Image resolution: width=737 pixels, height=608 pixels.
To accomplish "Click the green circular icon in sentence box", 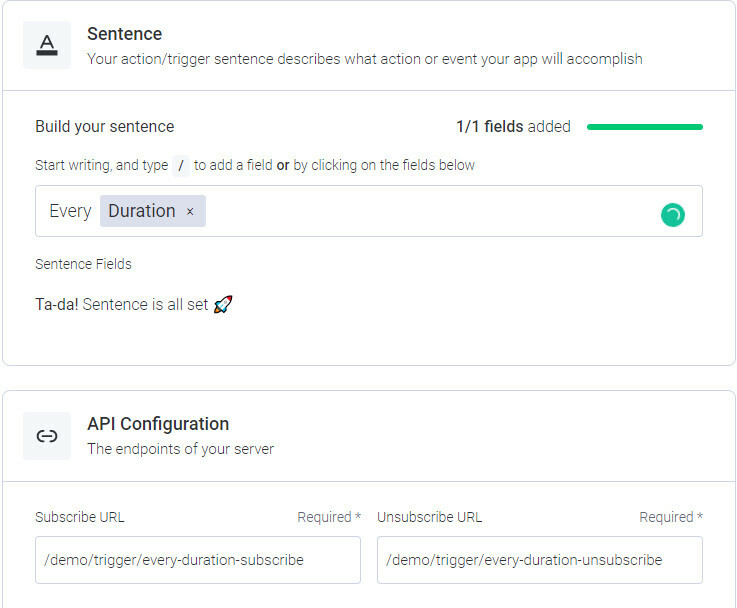I will pyautogui.click(x=673, y=215).
